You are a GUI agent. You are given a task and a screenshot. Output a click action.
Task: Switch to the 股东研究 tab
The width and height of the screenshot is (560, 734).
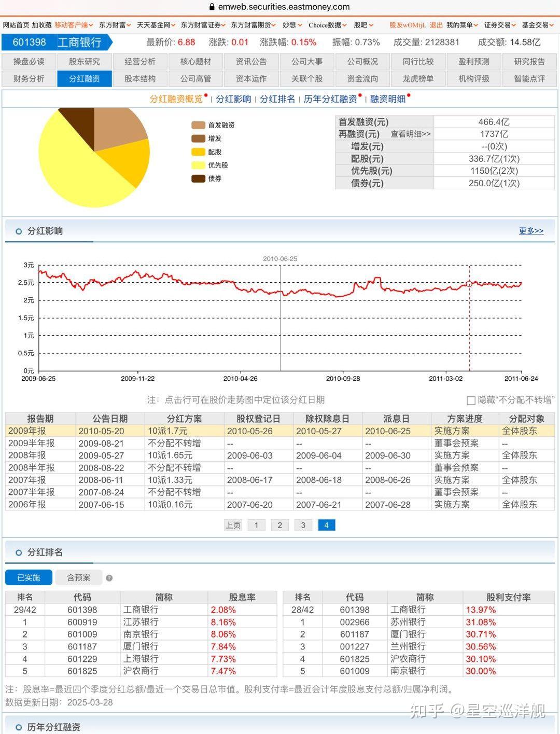(85, 62)
